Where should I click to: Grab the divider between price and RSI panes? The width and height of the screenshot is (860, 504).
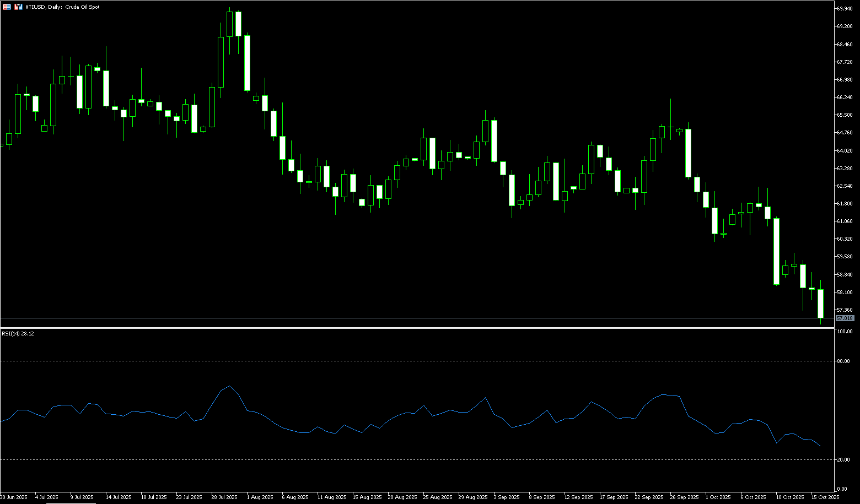click(419, 328)
